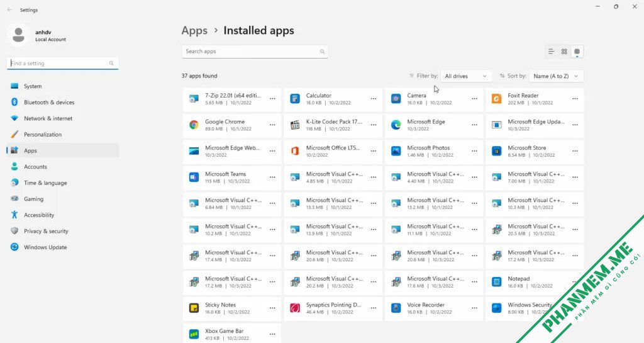Screen dimensions: 644x343
Task: Open more options for Foxit Reader
Action: click(575, 99)
